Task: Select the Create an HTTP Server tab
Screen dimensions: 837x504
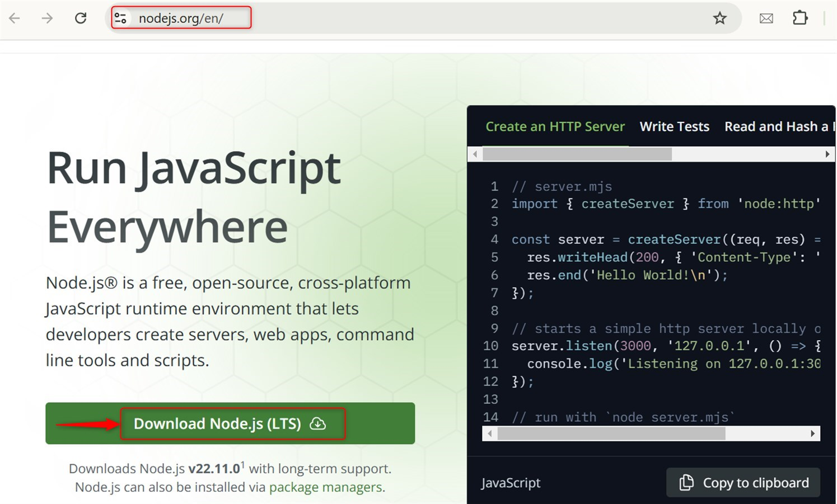Action: 555,126
